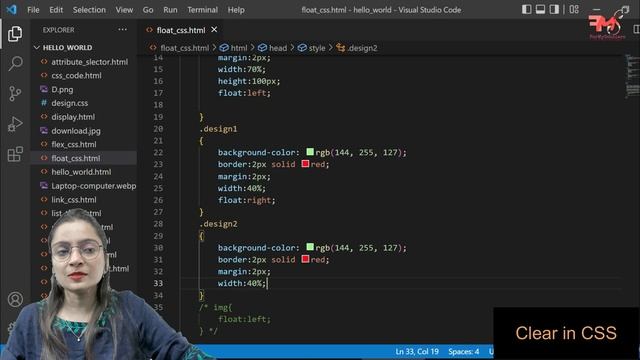This screenshot has height=360, width=640.
Task: Open display.html in the explorer
Action: (x=73, y=117)
